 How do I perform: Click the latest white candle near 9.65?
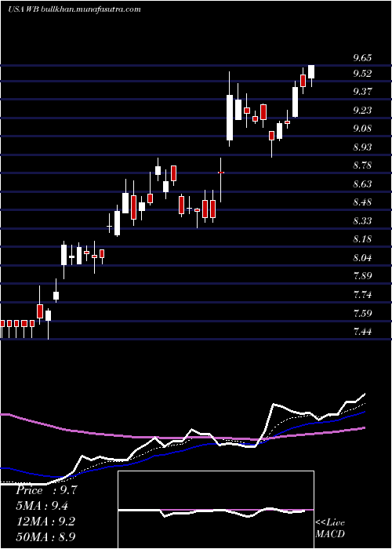tap(311, 72)
